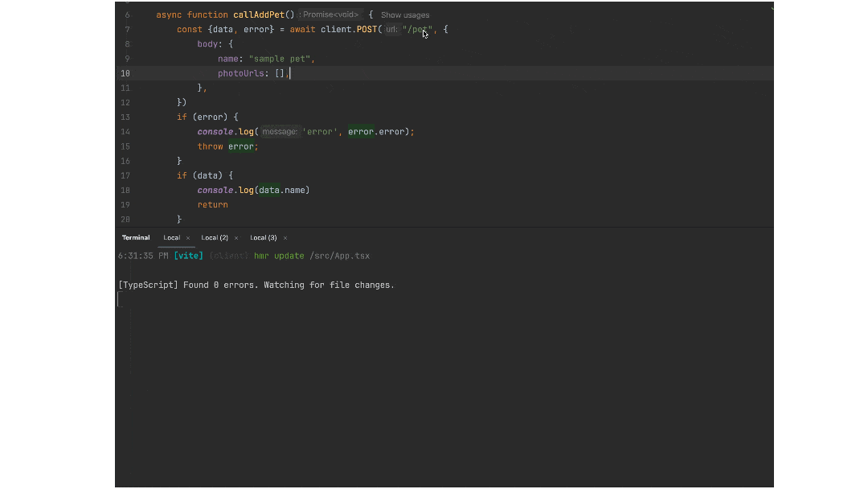Open the Local (3) terminal tab
The image size is (868, 489).
tap(262, 237)
